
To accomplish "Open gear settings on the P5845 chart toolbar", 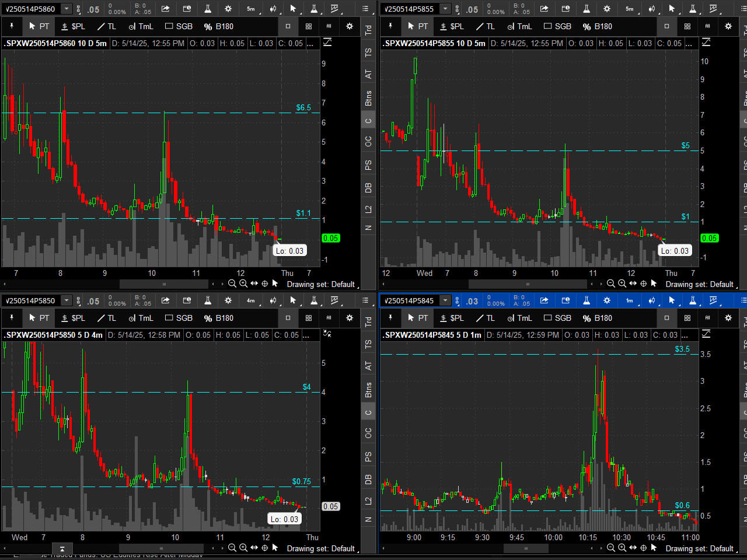I will [x=607, y=300].
